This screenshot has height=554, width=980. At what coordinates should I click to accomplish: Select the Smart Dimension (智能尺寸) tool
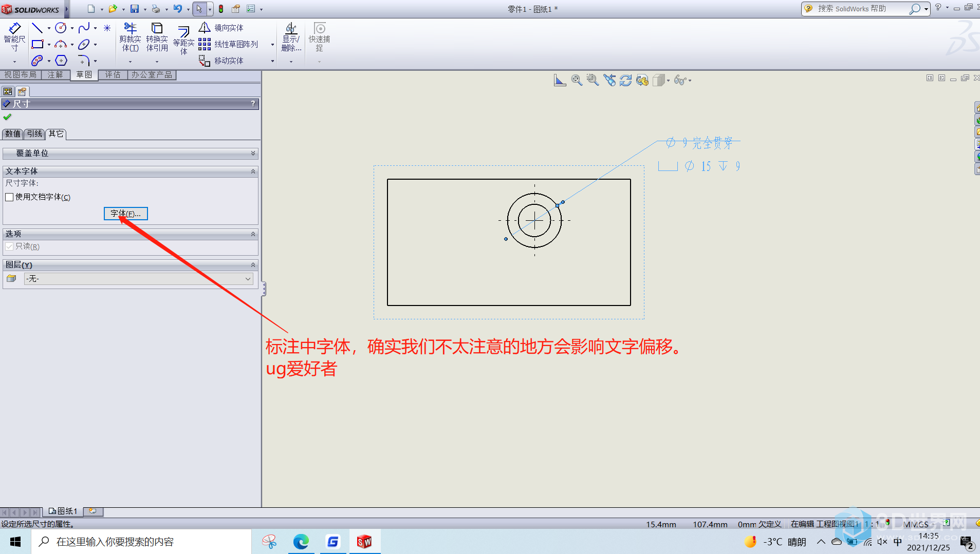click(x=14, y=37)
